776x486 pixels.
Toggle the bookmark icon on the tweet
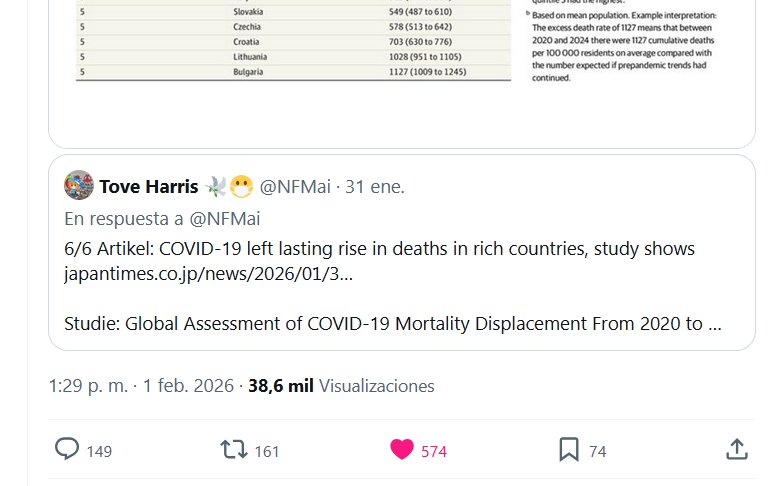pos(568,450)
